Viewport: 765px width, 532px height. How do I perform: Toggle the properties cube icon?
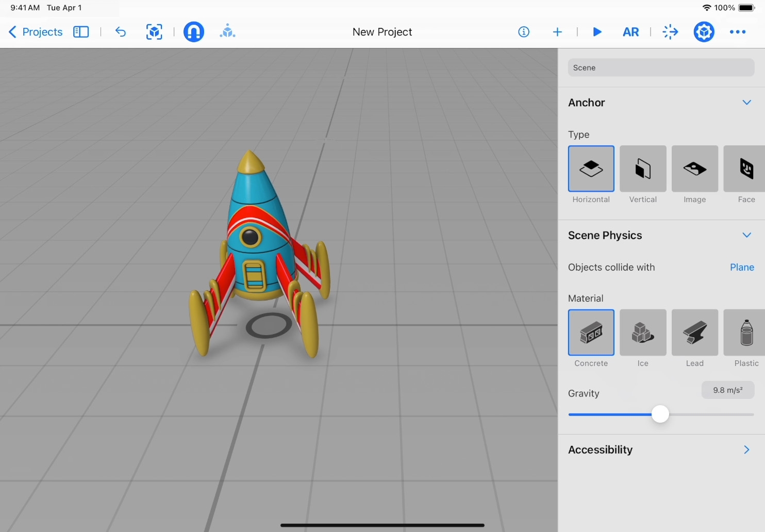[x=704, y=32]
